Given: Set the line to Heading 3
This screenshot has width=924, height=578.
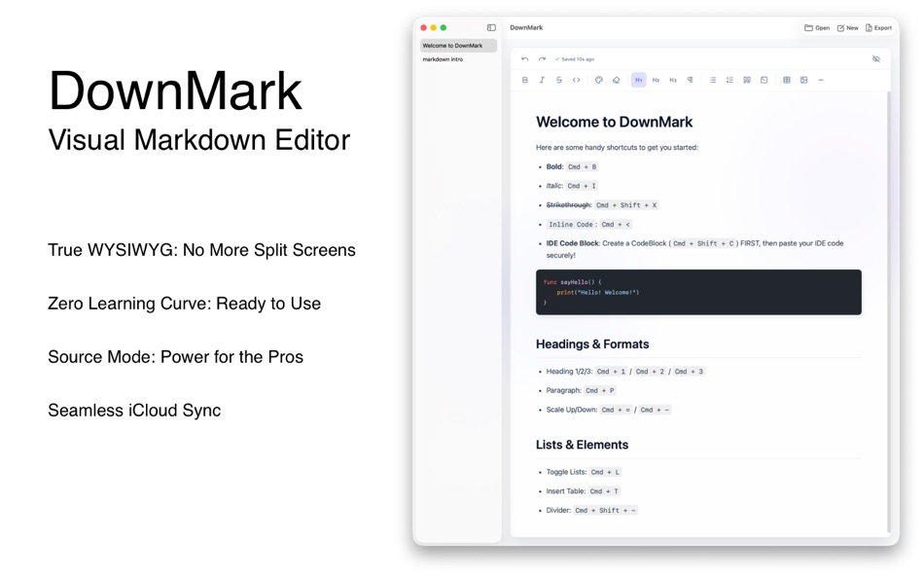Looking at the screenshot, I should pos(673,80).
